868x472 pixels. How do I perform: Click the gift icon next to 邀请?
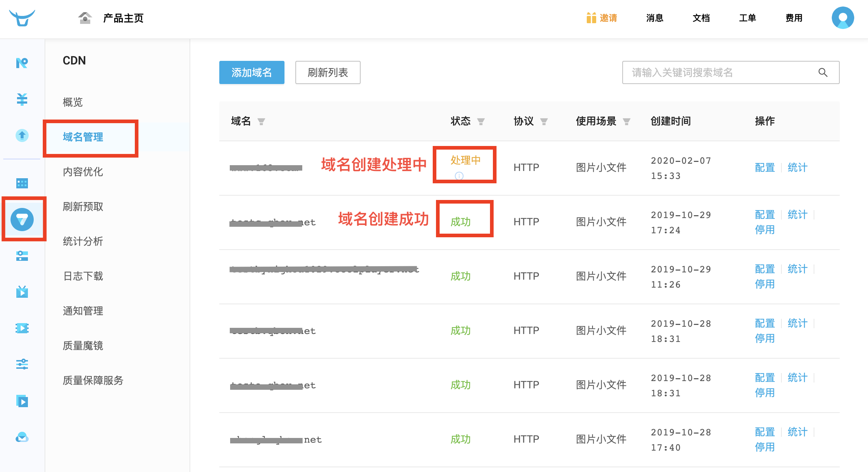tap(591, 18)
